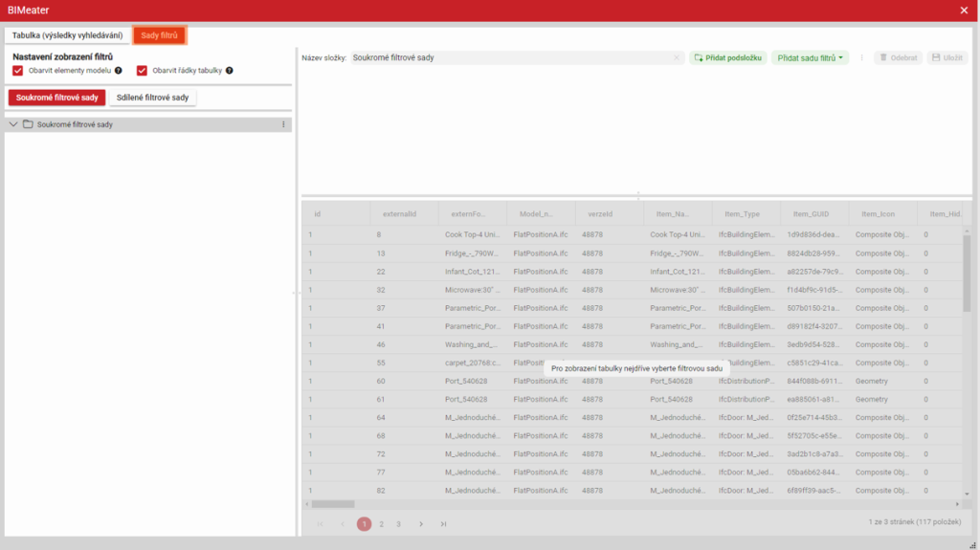980x550 pixels.
Task: Click help icon next to Obarvit řádky tabulky
Action: pyautogui.click(x=230, y=71)
